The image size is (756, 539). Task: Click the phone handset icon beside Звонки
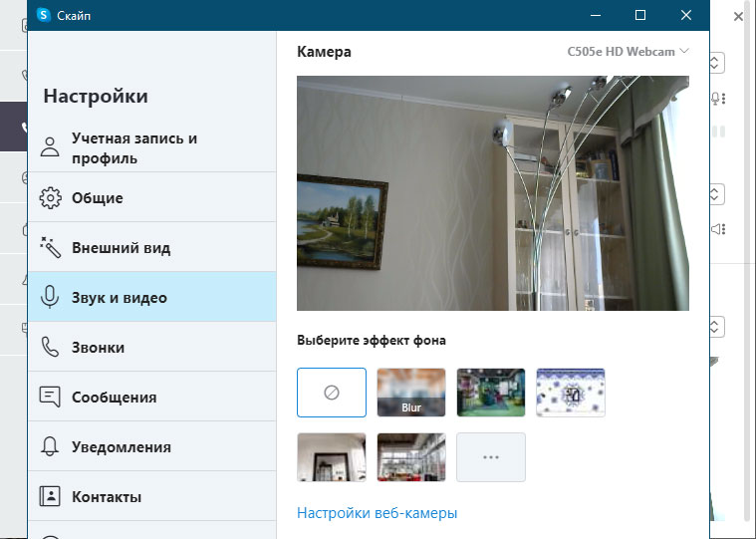(50, 347)
